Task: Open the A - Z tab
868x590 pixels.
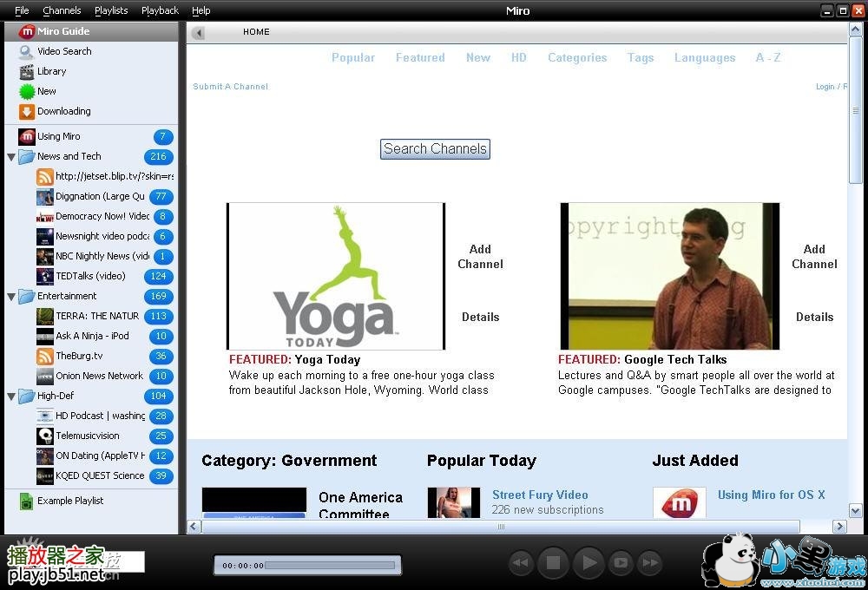Action: 768,57
